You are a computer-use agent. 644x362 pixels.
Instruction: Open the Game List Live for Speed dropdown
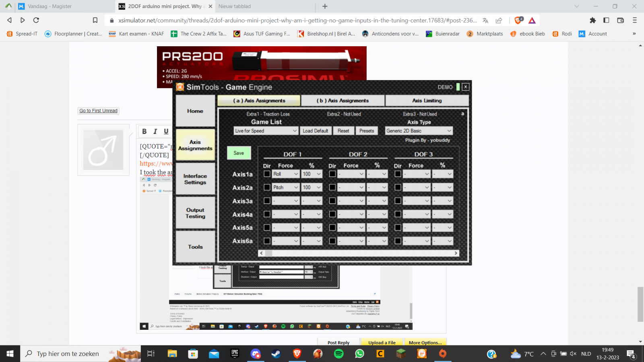point(266,131)
